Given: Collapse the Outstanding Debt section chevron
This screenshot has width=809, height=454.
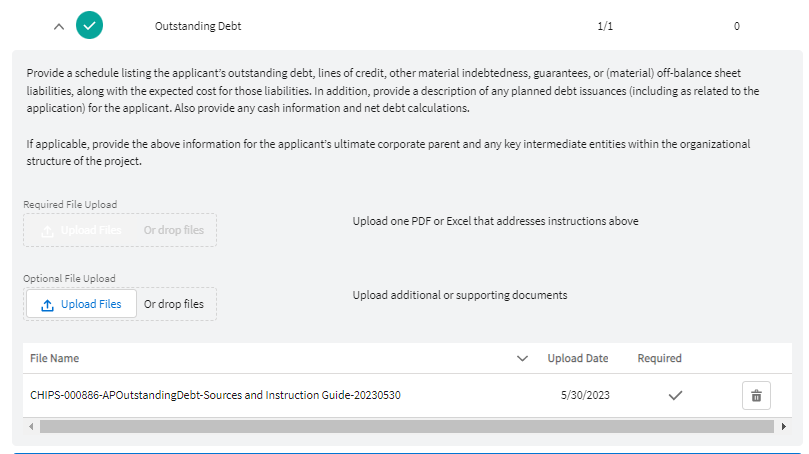Looking at the screenshot, I should coord(59,26).
